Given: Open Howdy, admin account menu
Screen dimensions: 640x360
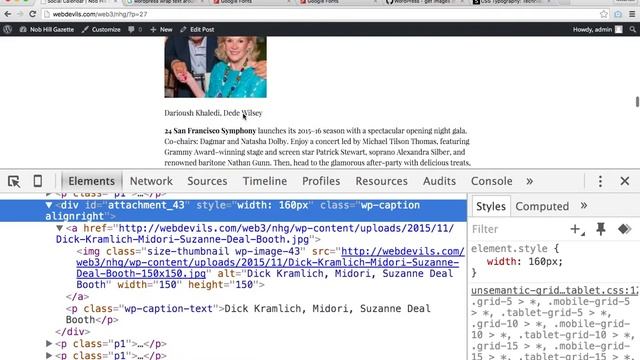Looking at the screenshot, I should click(x=598, y=29).
